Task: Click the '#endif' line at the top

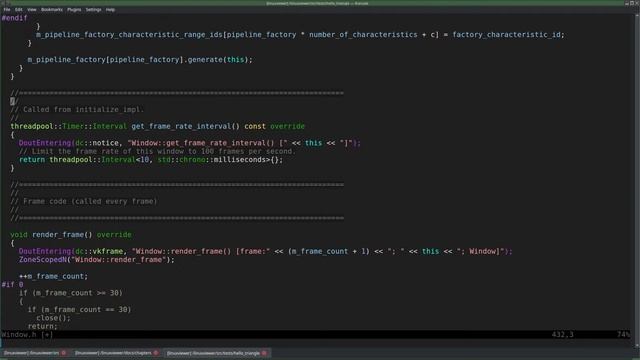Action: coord(14,18)
